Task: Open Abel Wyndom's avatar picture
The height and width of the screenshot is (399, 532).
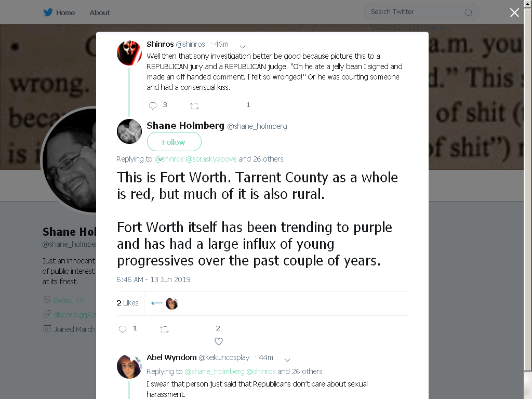Action: pos(129,366)
